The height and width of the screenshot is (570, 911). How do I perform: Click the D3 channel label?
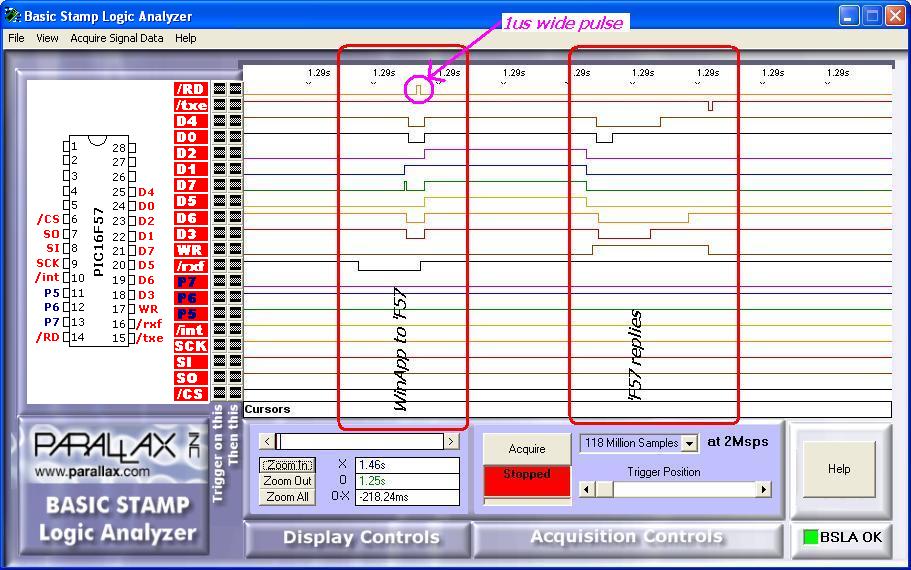[191, 234]
